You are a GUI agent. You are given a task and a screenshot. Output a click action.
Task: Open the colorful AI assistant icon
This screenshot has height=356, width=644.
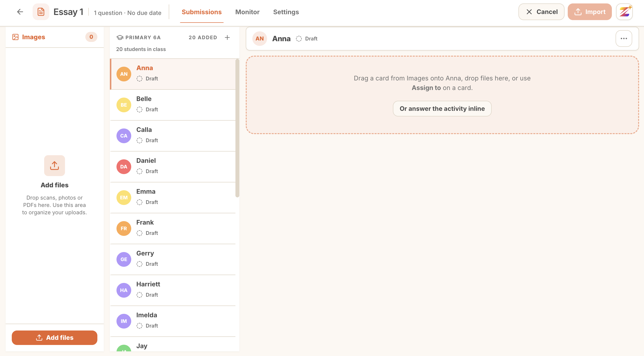pos(624,12)
